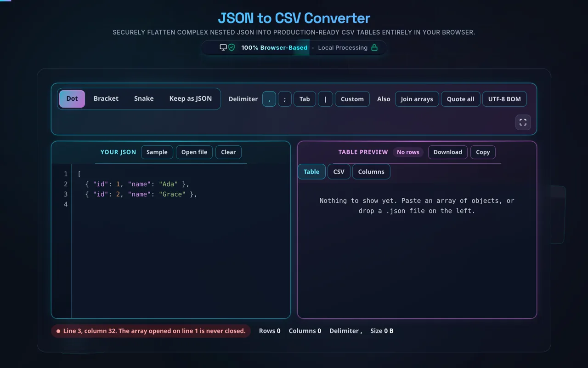The image size is (588, 368).
Task: Click the JSON to CSV Converter title
Action: pyautogui.click(x=294, y=18)
